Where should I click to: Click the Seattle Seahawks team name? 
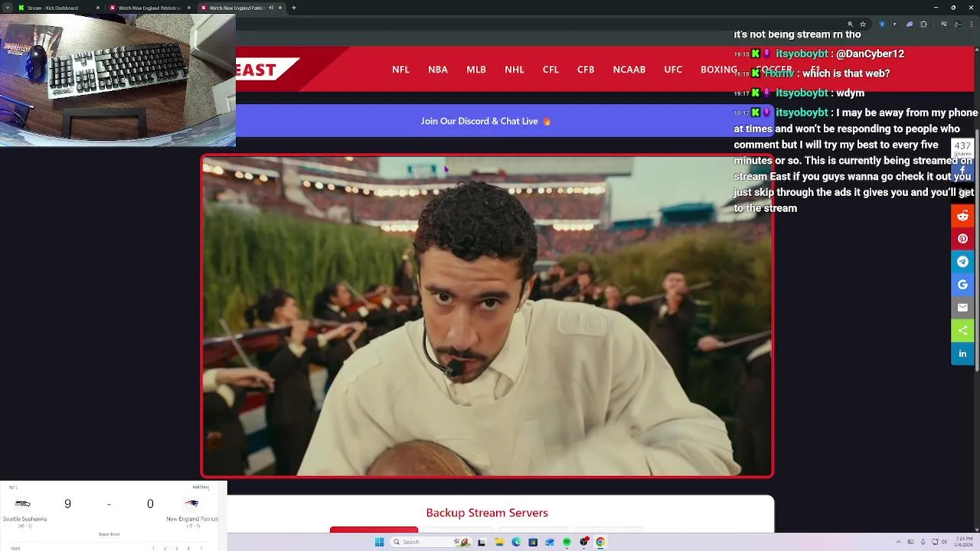click(x=25, y=519)
